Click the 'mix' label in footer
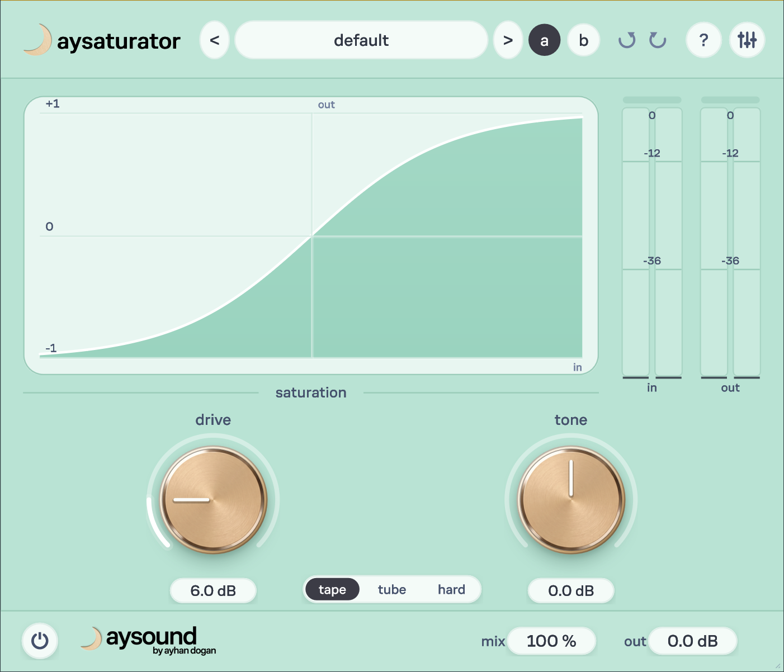The height and width of the screenshot is (672, 784). [493, 642]
